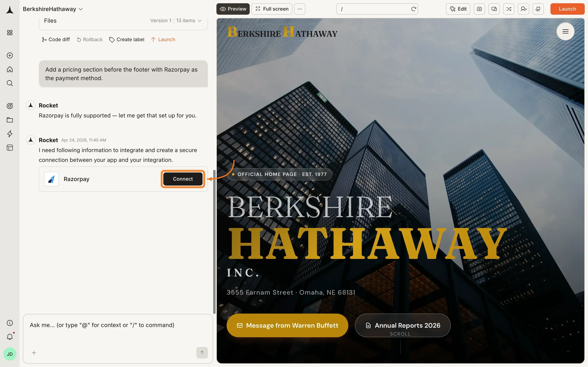Open notifications via the bell icon

tap(10, 337)
